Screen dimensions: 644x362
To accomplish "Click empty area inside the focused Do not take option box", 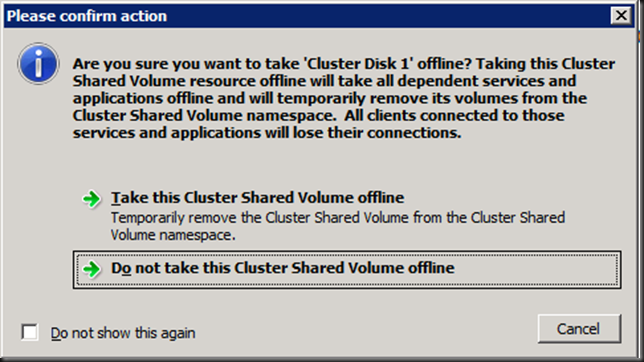I will coord(534,270).
